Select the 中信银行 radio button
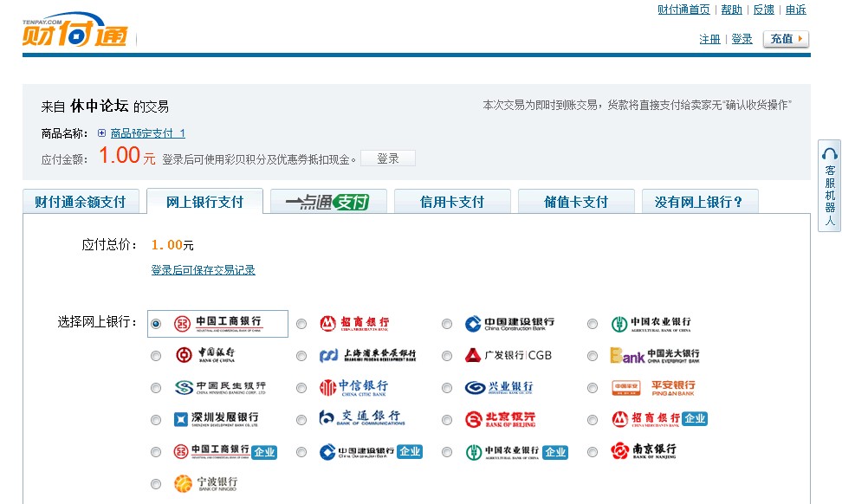This screenshot has width=842, height=504. pyautogui.click(x=301, y=388)
